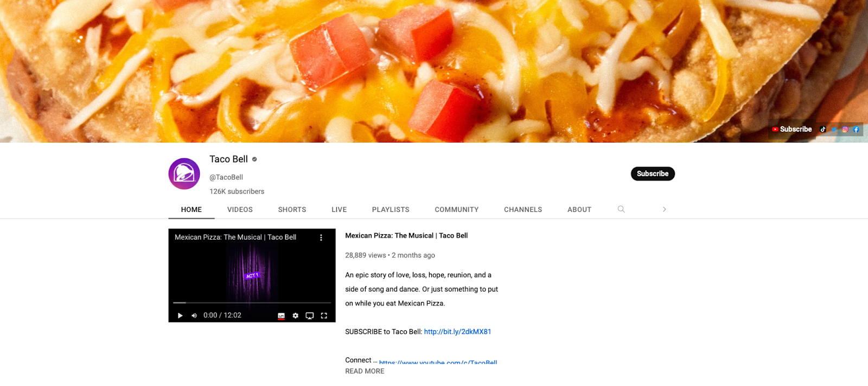Open Instagram link on channel banner
This screenshot has height=386, width=868.
pyautogui.click(x=845, y=130)
